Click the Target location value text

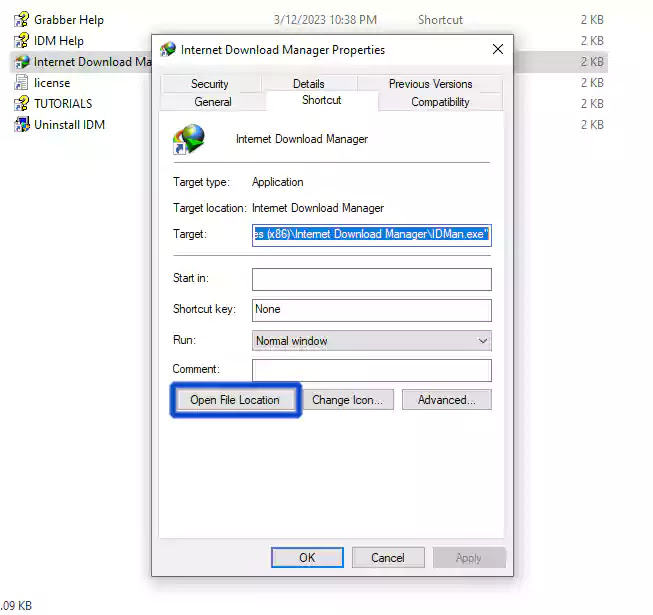click(x=318, y=208)
